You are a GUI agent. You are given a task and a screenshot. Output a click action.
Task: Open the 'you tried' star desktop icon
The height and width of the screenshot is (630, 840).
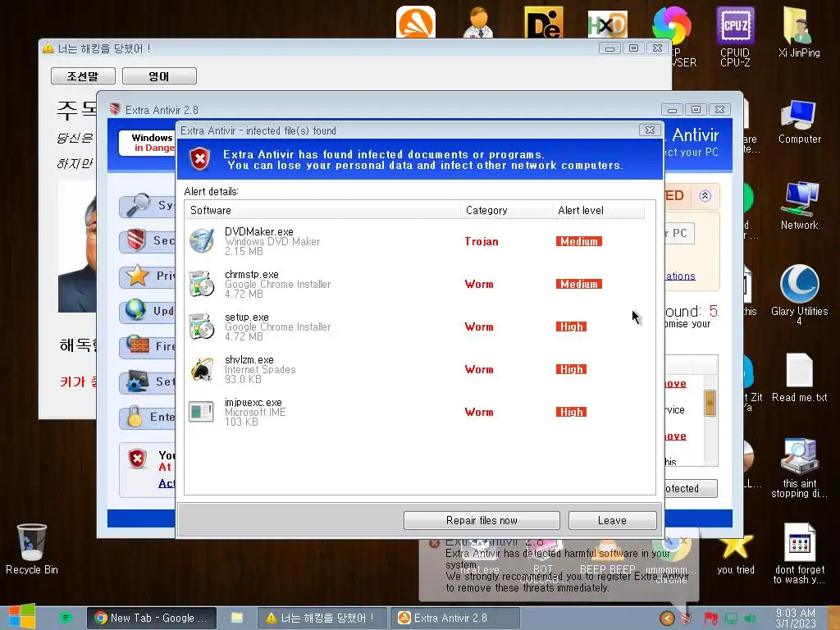tap(736, 554)
